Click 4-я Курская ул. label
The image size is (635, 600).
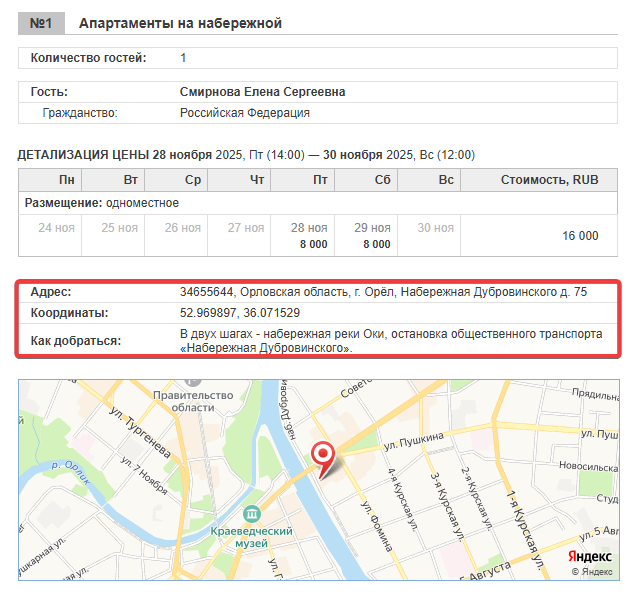pos(402,499)
